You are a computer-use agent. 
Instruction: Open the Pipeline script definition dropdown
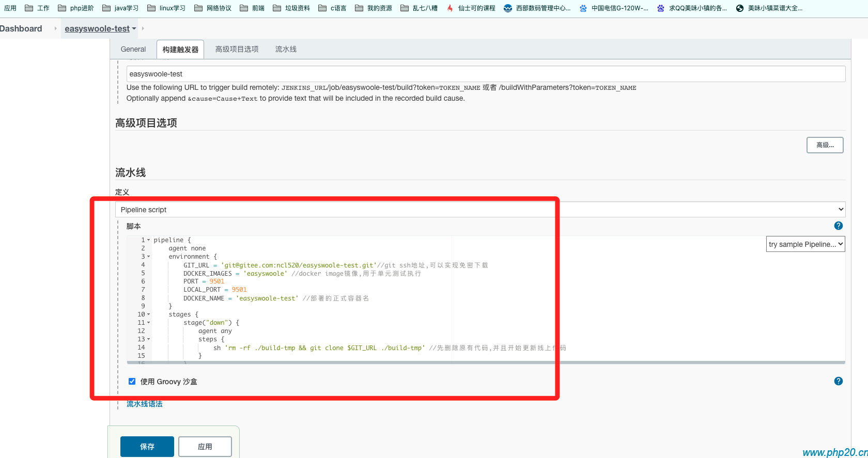tap(480, 209)
